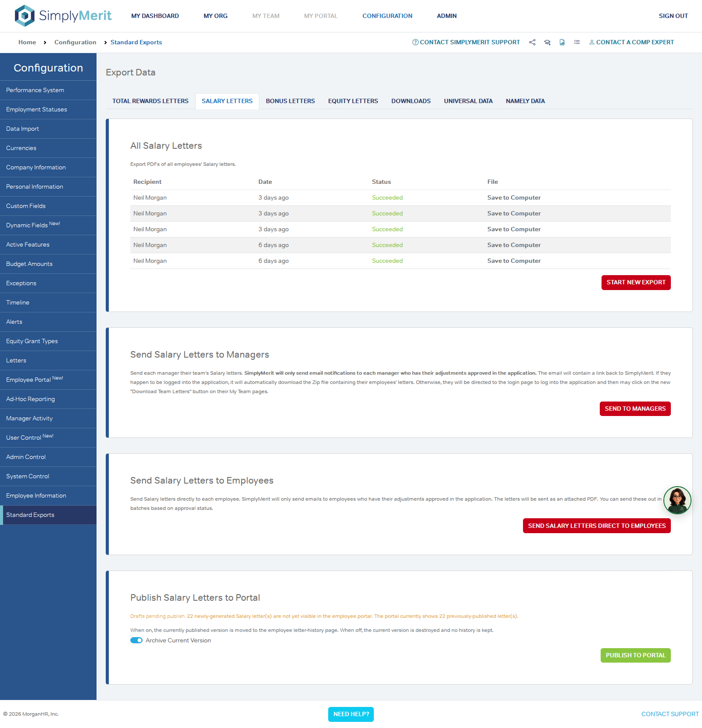702x728 pixels.
Task: Open Budget Amounts in sidebar
Action: tap(48, 264)
